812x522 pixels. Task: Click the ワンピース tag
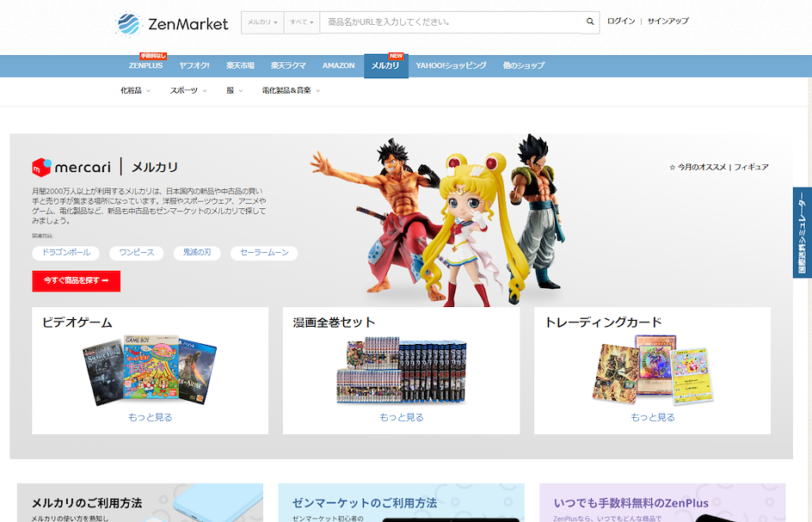[x=137, y=253]
